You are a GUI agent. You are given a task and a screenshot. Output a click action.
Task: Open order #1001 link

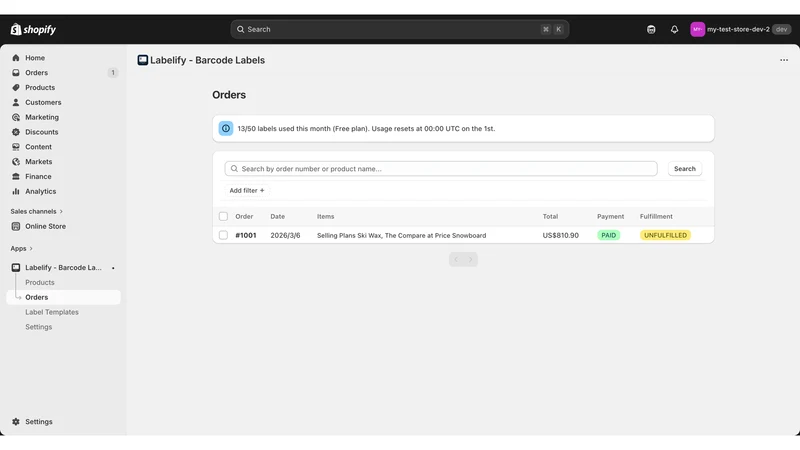(x=246, y=235)
